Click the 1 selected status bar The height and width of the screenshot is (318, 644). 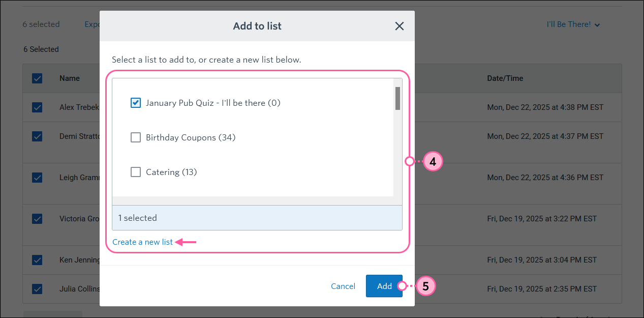click(257, 217)
